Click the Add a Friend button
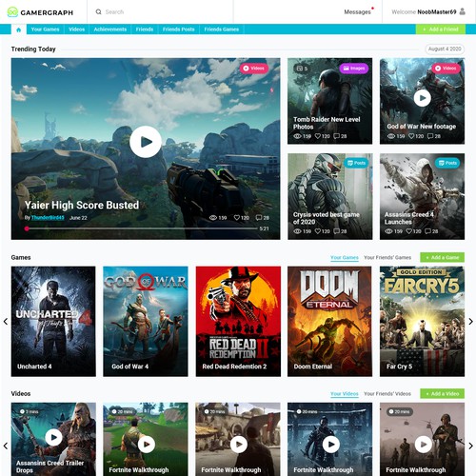476x476 pixels. click(441, 30)
